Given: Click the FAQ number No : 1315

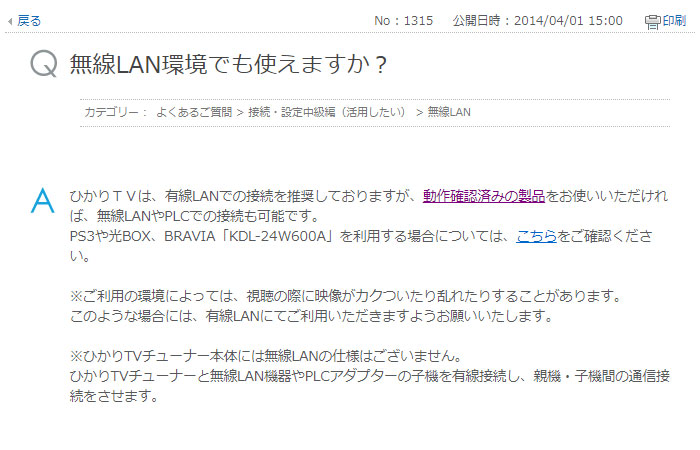Looking at the screenshot, I should tap(404, 21).
